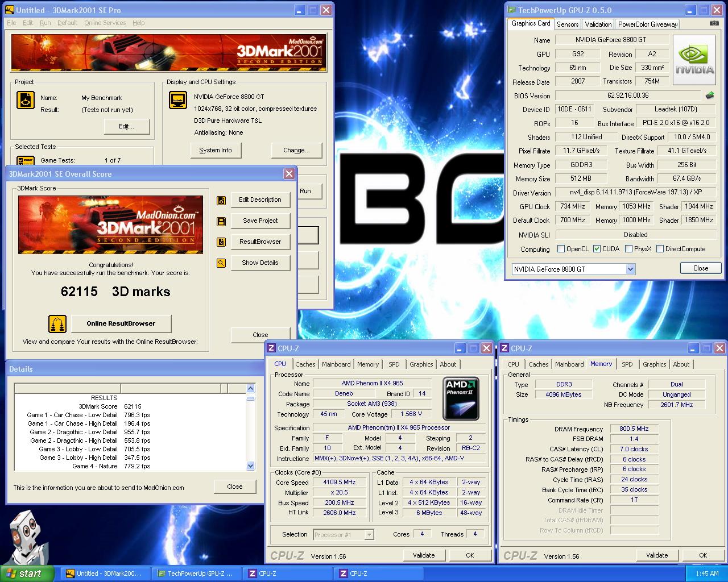The height and width of the screenshot is (582, 728).
Task: Enable the OpenCL checkbox
Action: 561,249
